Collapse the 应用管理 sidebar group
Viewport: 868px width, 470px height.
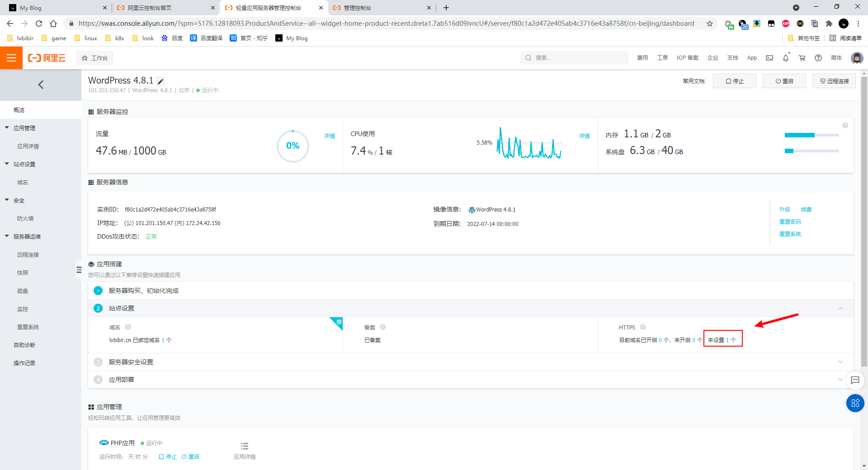pyautogui.click(x=7, y=128)
